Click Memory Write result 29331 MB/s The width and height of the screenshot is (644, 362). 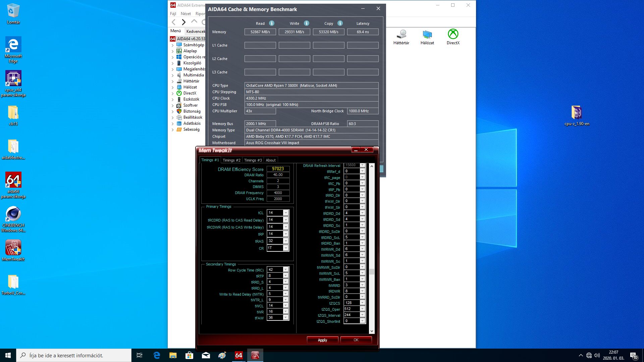pos(294,32)
